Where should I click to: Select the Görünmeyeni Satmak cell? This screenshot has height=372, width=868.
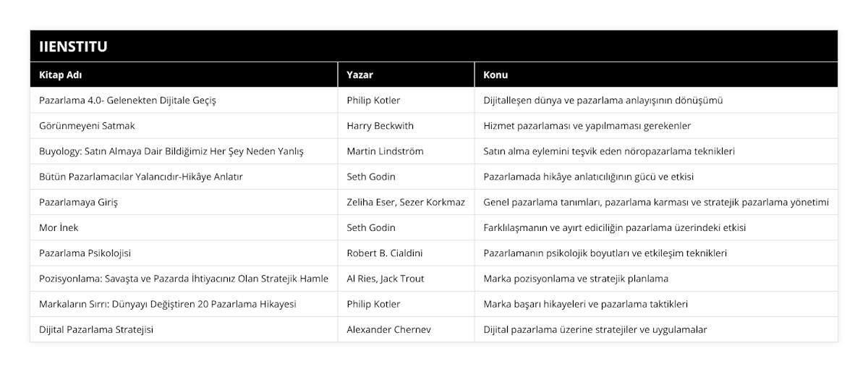(87, 126)
